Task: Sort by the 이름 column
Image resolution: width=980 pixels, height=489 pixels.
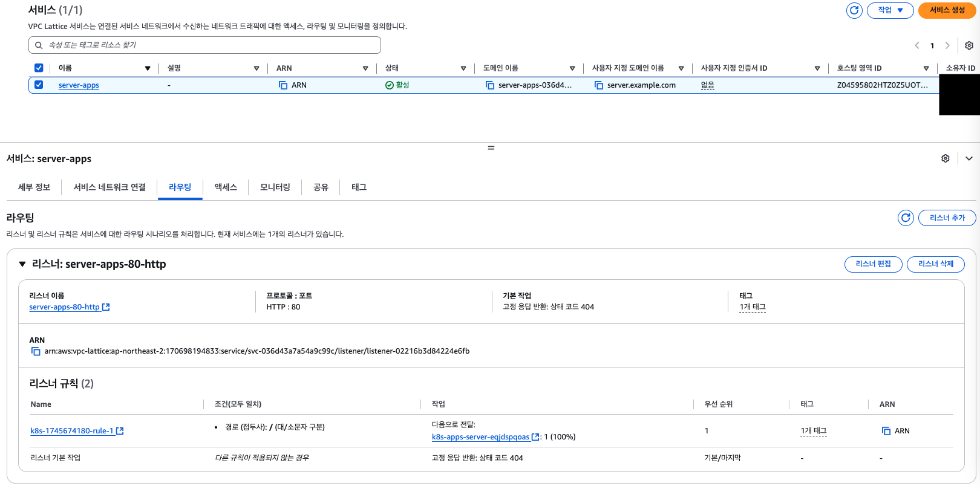Action: tap(148, 68)
